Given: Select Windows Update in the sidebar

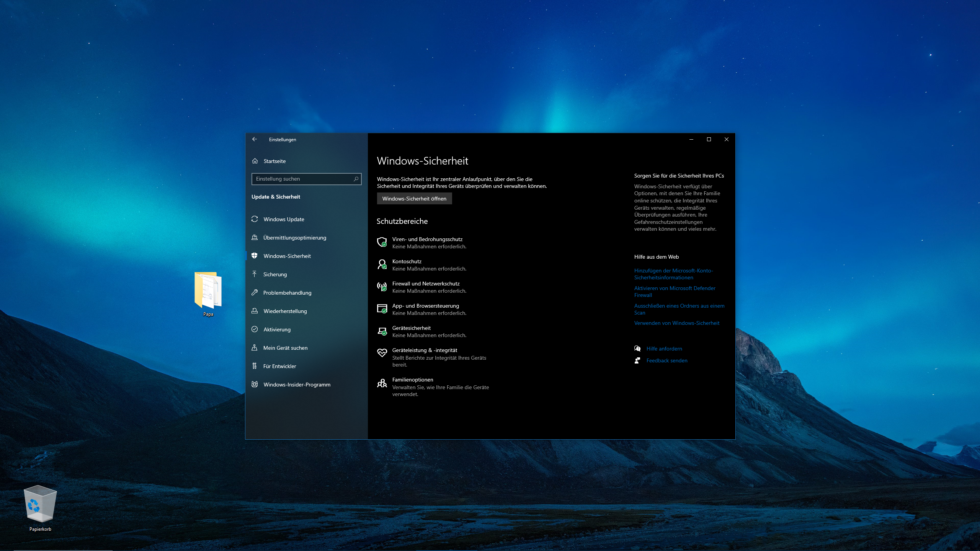Looking at the screenshot, I should 283,219.
